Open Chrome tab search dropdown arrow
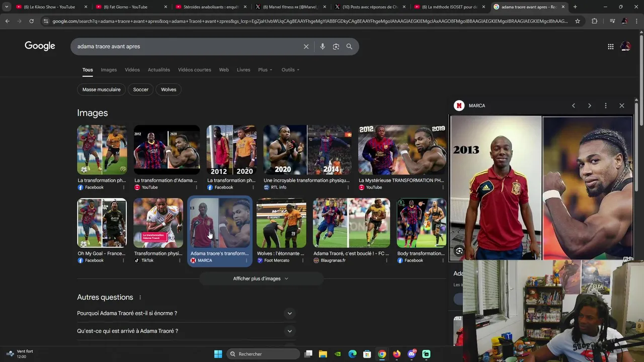This screenshot has width=644, height=362. pos(7,7)
